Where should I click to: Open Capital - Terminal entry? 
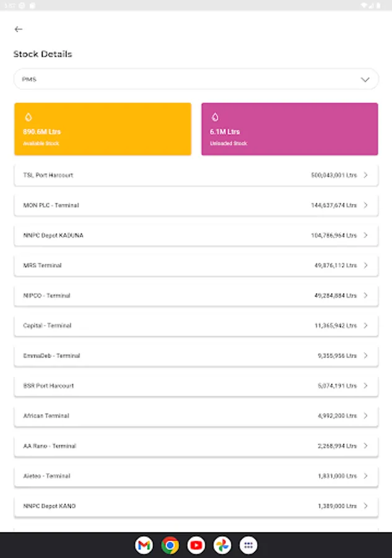click(x=196, y=325)
